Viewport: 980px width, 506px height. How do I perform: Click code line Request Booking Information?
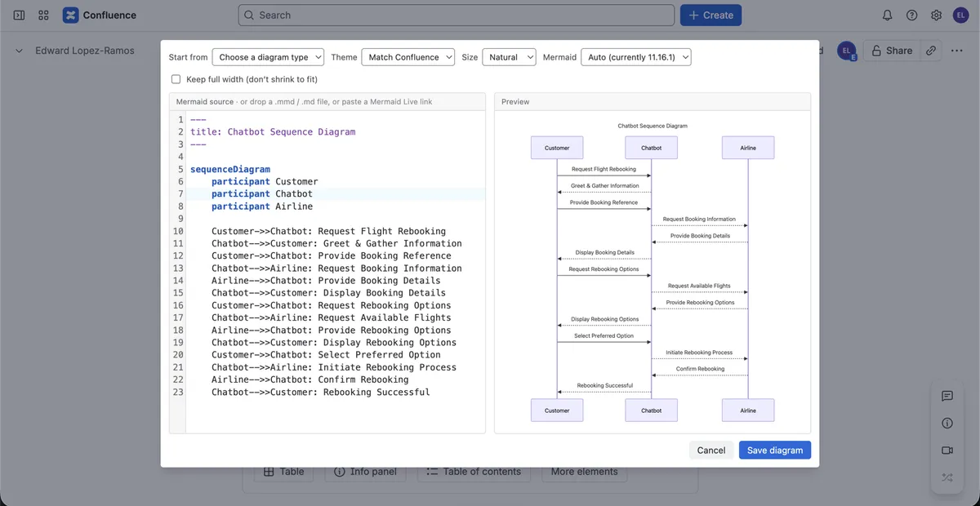[x=336, y=268]
